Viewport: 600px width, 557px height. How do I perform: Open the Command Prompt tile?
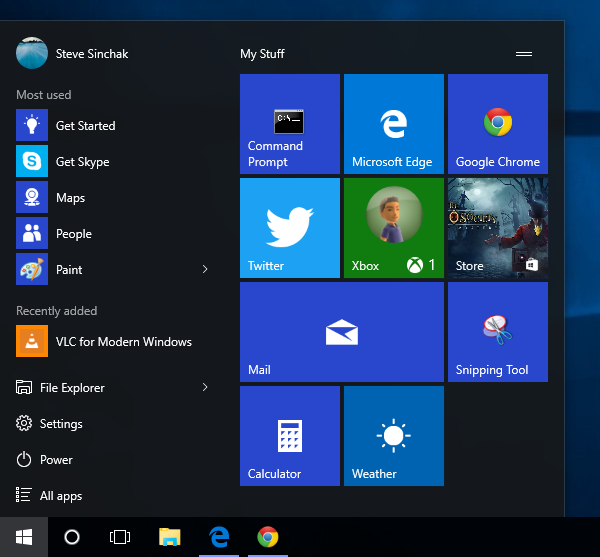click(289, 124)
